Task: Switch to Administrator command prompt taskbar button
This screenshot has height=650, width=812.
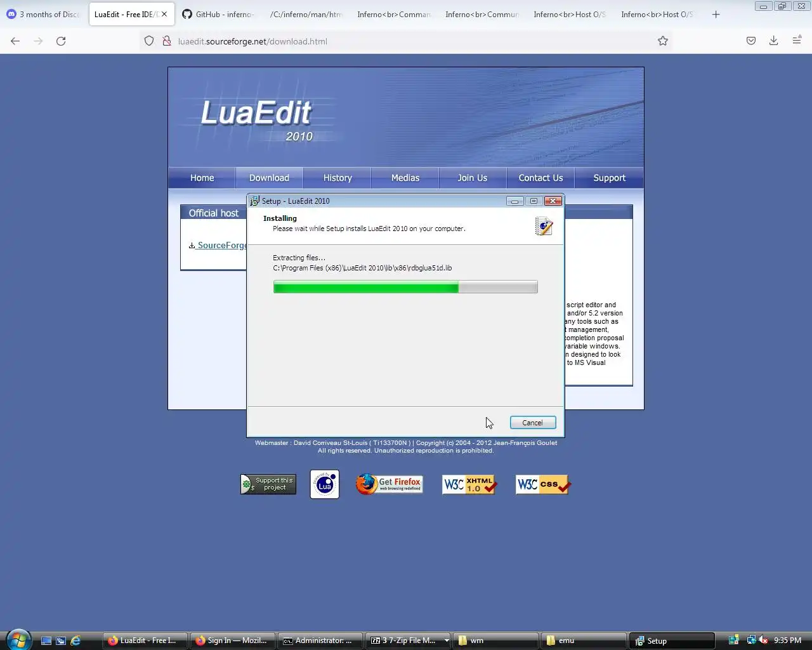Action: tap(320, 640)
